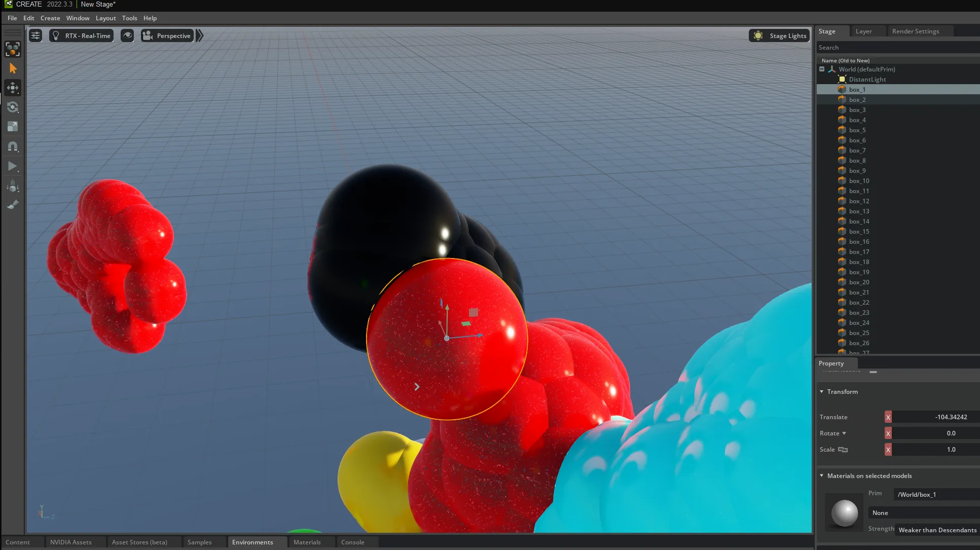Image resolution: width=980 pixels, height=550 pixels.
Task: Click the Play simulation button
Action: pos(13,166)
